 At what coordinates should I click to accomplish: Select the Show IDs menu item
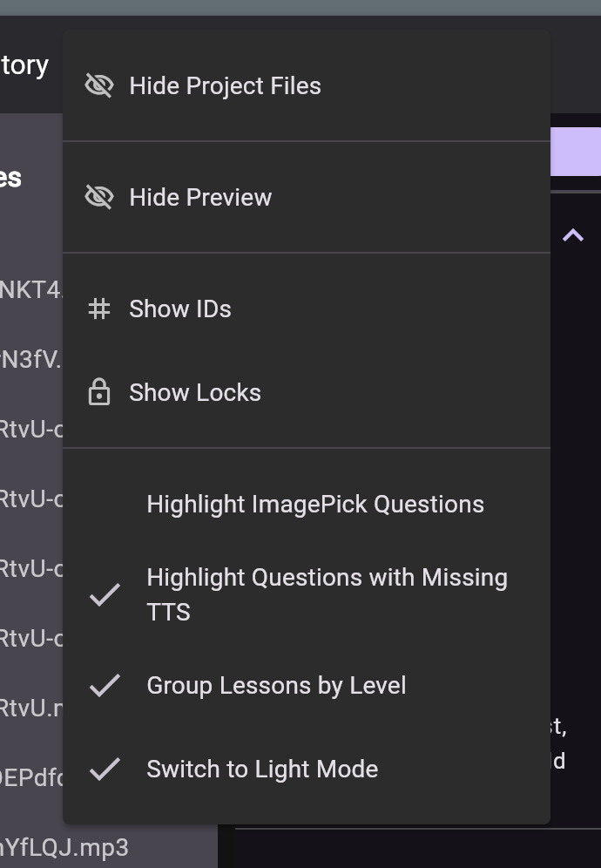tap(180, 309)
